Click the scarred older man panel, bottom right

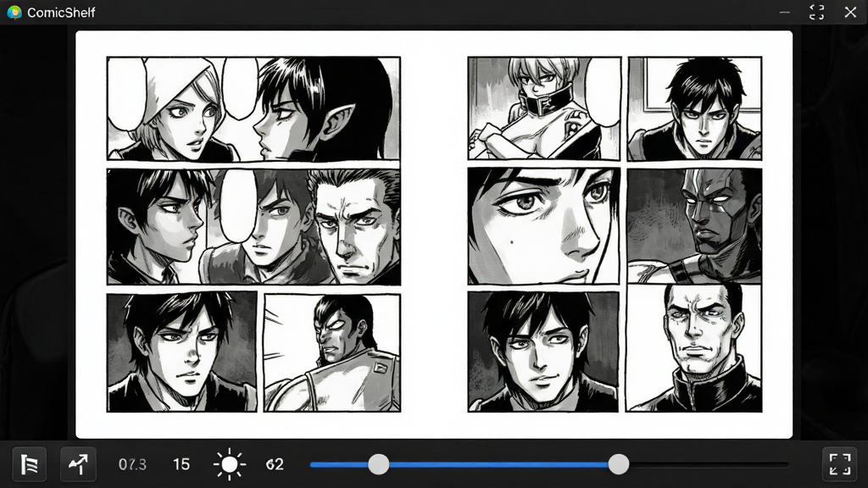click(x=693, y=348)
